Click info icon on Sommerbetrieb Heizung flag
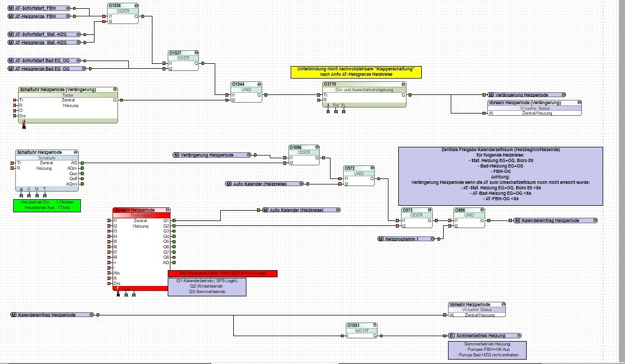625x364 pixels. (x=518, y=336)
